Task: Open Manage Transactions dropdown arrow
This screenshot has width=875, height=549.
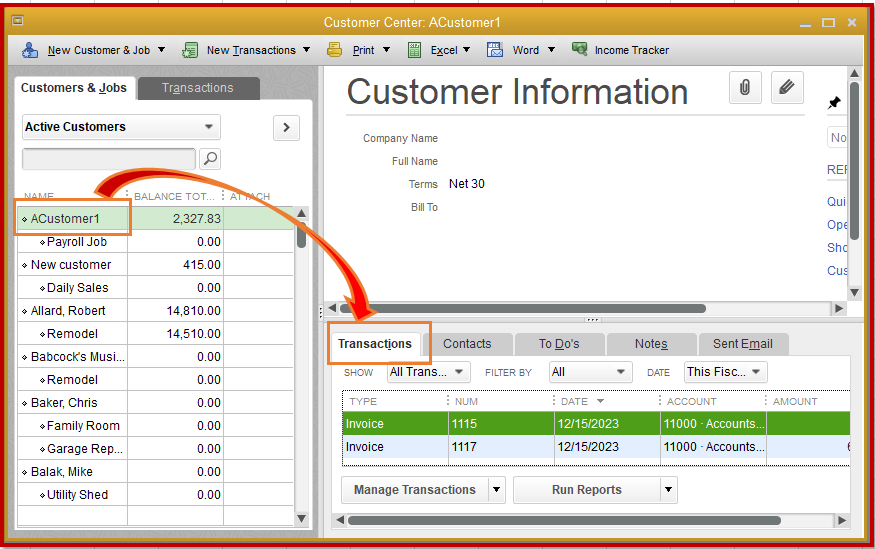Action: pos(496,490)
